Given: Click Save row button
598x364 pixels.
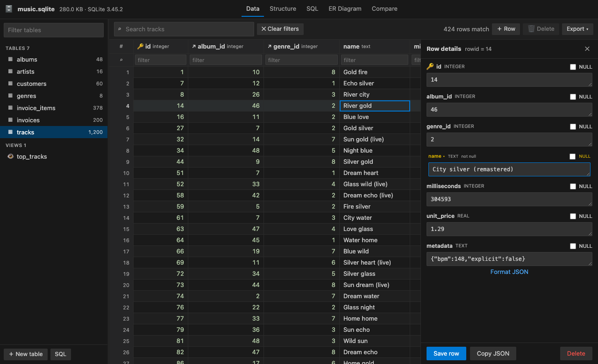Looking at the screenshot, I should point(446,353).
